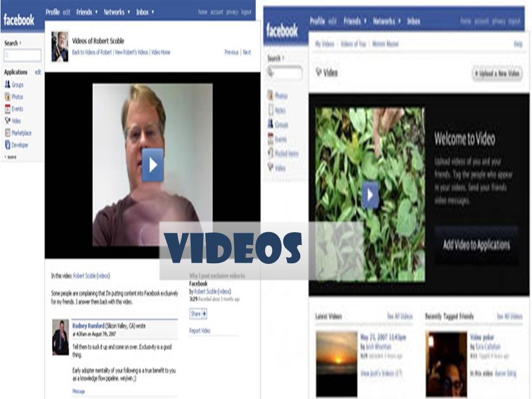
Task: Click See All Videos under Latest Videos
Action: 400,316
